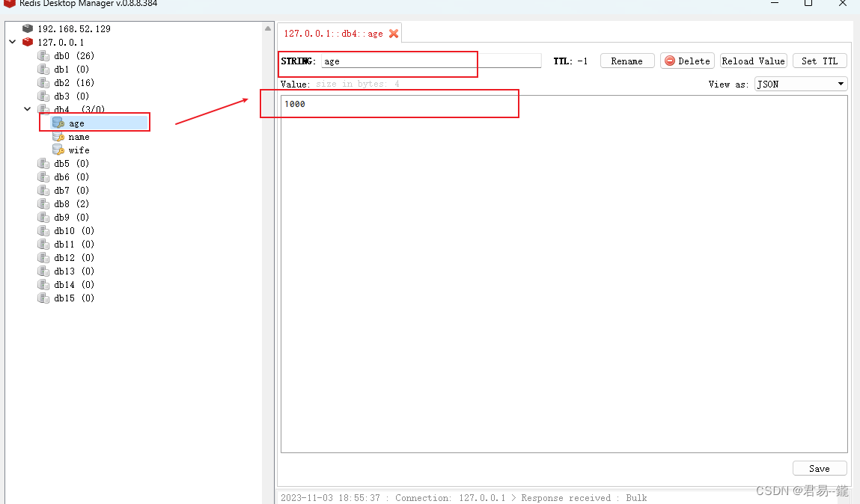The width and height of the screenshot is (860, 504).
Task: Click the red 127.0.0.1 server icon
Action: pos(28,42)
